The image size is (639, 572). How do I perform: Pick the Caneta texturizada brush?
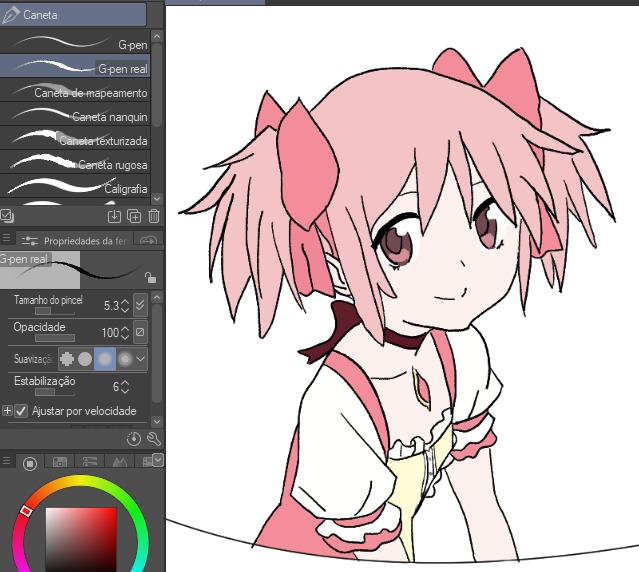click(75, 138)
